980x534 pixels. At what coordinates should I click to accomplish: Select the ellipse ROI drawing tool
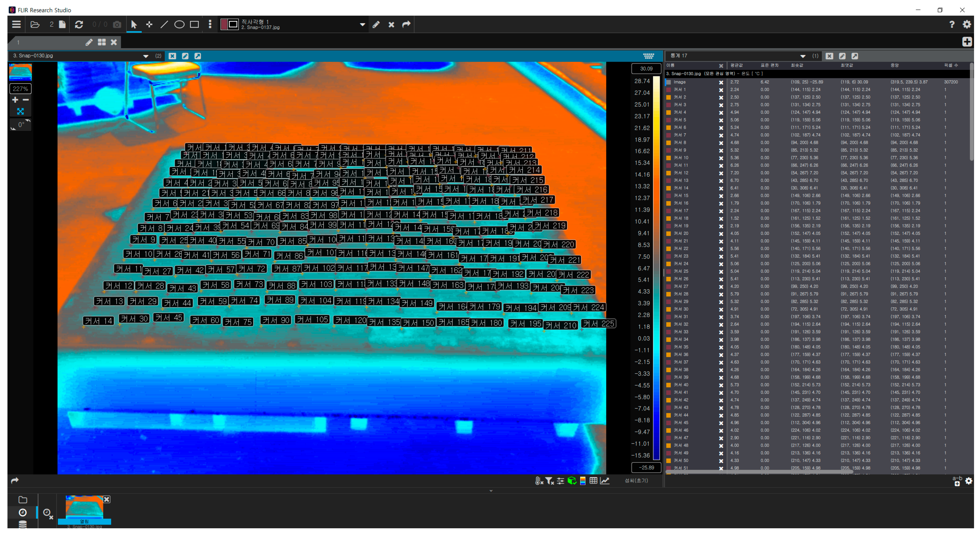179,25
